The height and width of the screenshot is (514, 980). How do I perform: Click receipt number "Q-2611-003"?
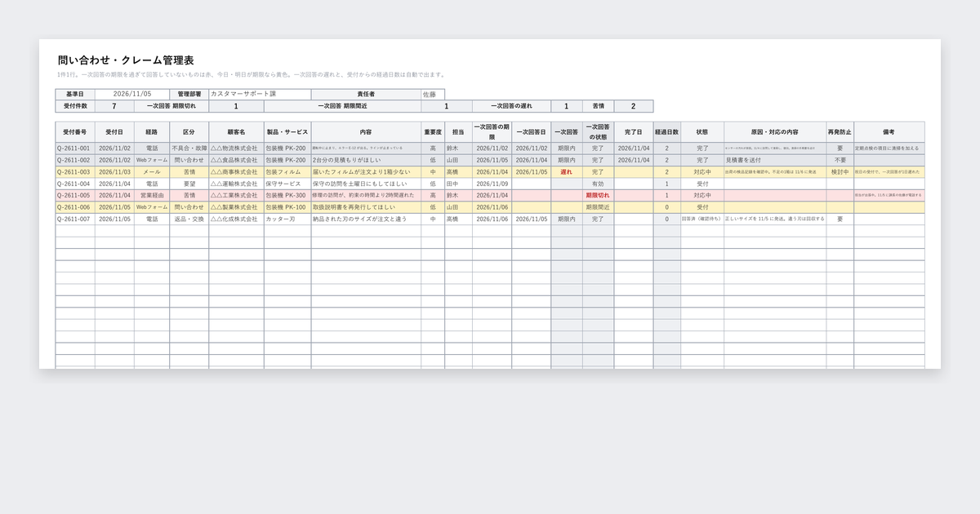click(74, 172)
